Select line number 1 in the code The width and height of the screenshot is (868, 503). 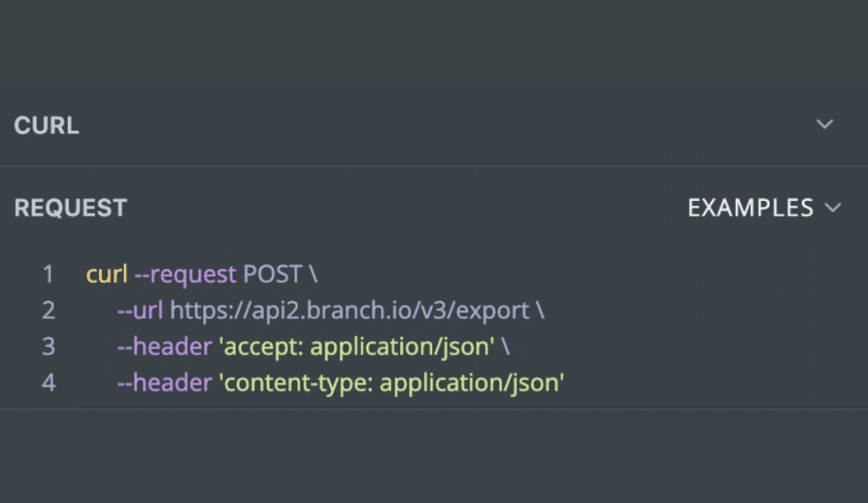[48, 274]
